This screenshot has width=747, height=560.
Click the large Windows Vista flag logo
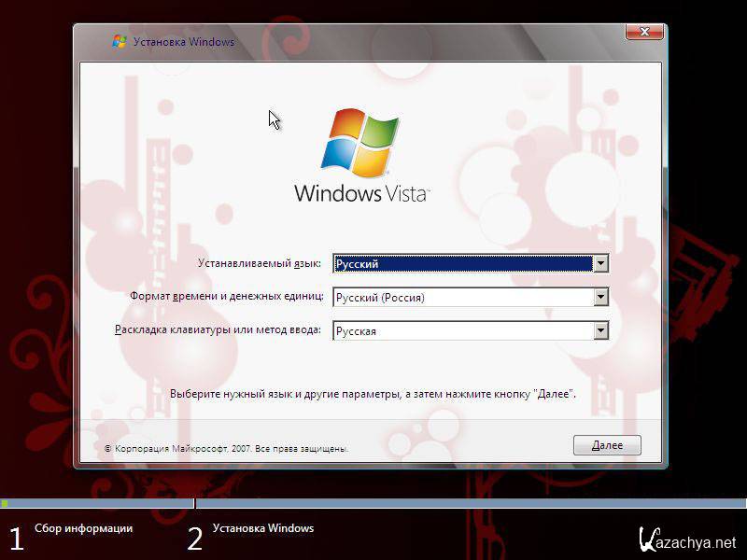(x=360, y=144)
